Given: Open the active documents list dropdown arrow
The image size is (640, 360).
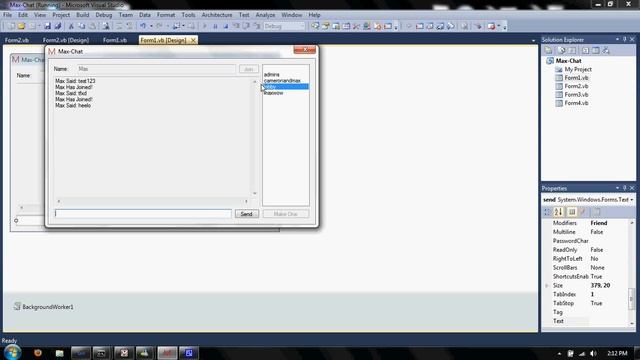Looking at the screenshot, I should tap(533, 40).
